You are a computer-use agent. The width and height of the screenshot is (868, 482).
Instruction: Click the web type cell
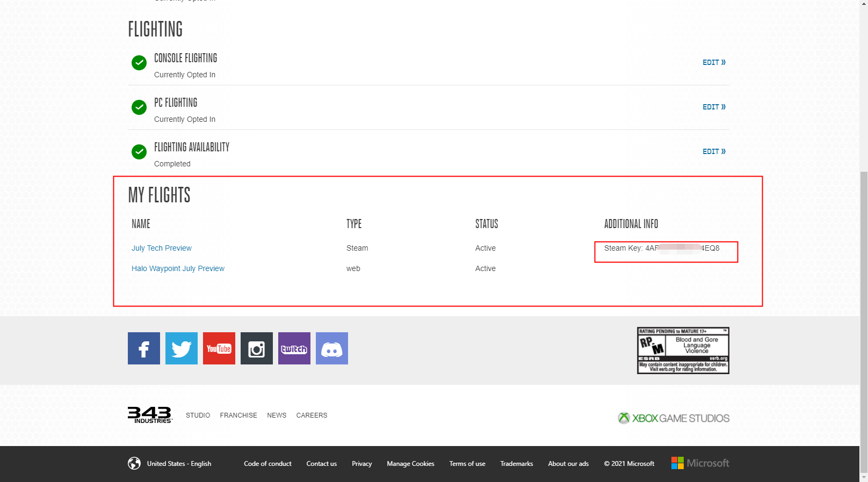click(353, 268)
